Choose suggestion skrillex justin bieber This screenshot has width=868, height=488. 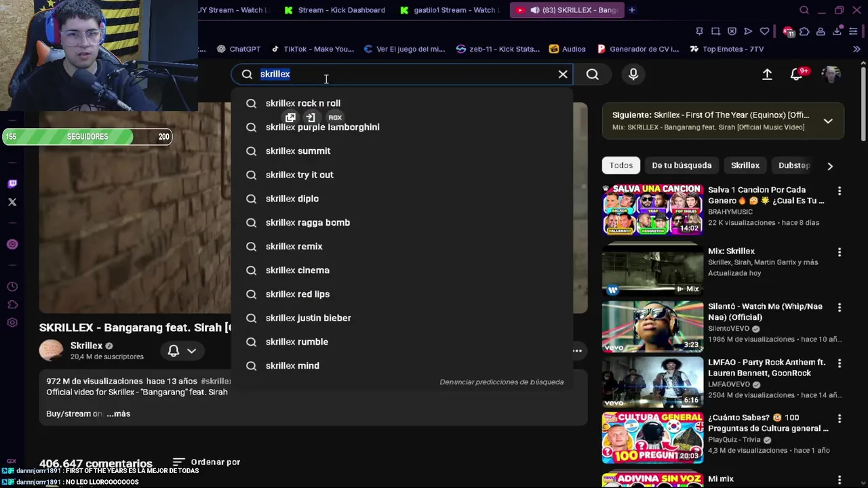402,318
